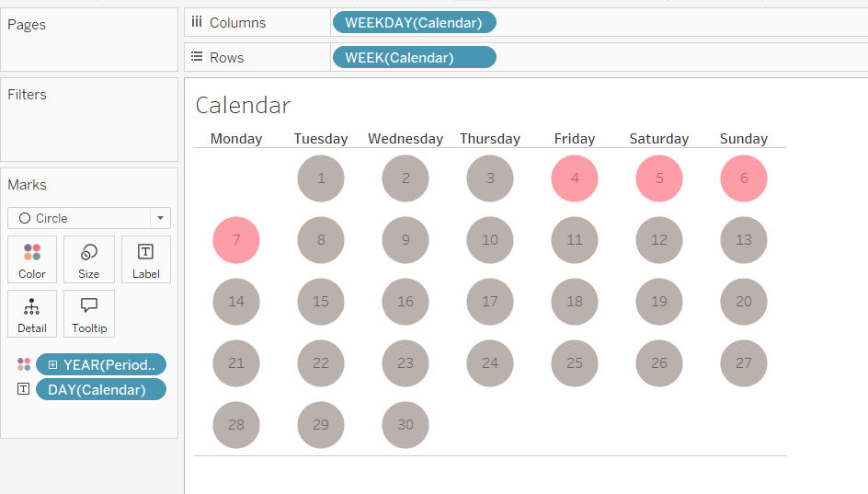The height and width of the screenshot is (494, 868).
Task: Click the Saturday column header
Action: [x=658, y=139]
